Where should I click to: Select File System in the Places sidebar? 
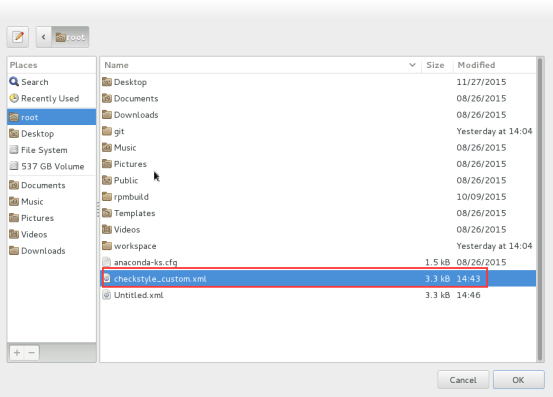[51, 150]
